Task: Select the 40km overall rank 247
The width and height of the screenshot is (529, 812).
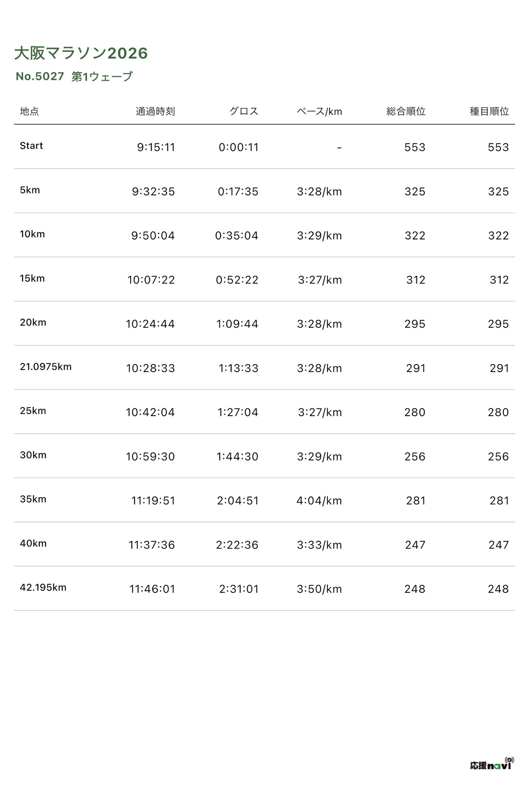Action: coord(415,545)
